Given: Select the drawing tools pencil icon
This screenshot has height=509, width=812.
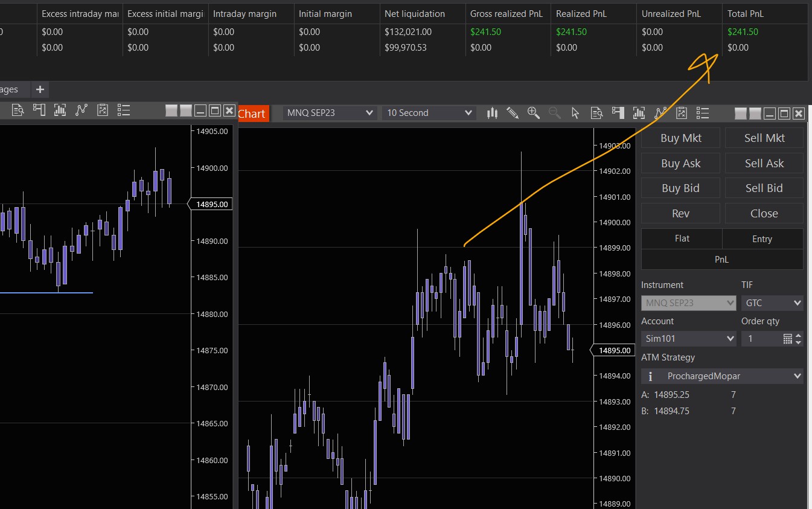Looking at the screenshot, I should coord(513,113).
